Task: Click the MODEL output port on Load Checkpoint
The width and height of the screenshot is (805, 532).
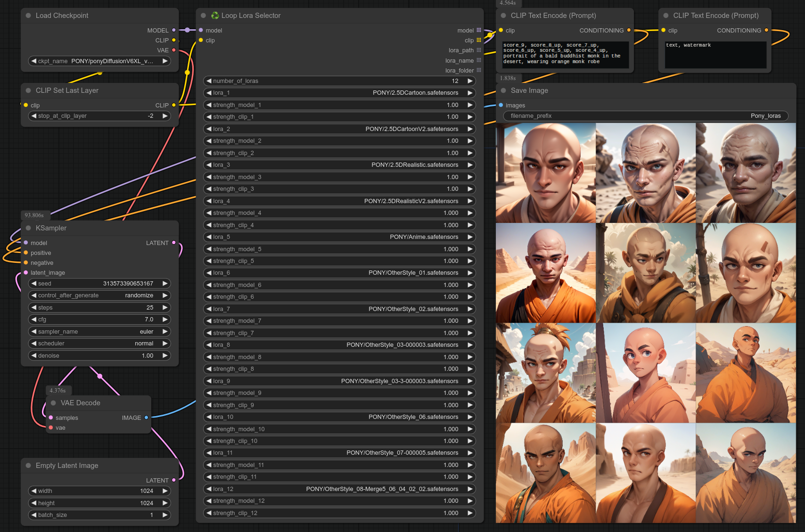Action: [174, 30]
